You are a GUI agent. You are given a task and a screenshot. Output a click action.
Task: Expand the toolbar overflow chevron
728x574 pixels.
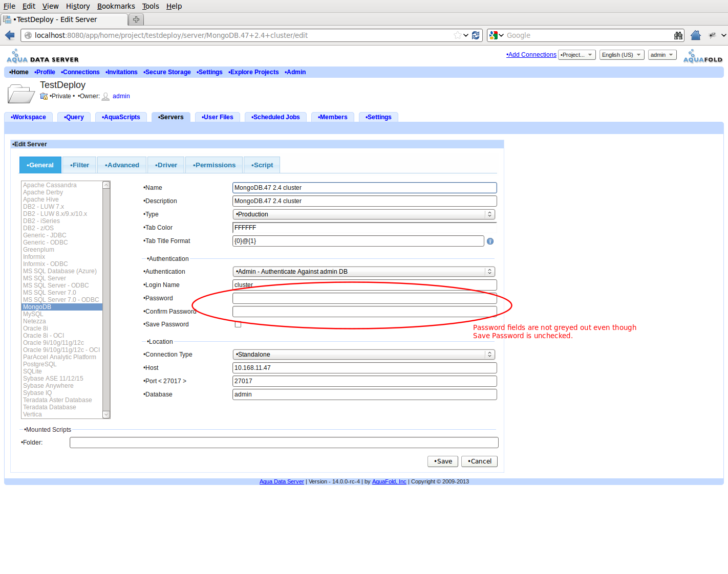723,35
